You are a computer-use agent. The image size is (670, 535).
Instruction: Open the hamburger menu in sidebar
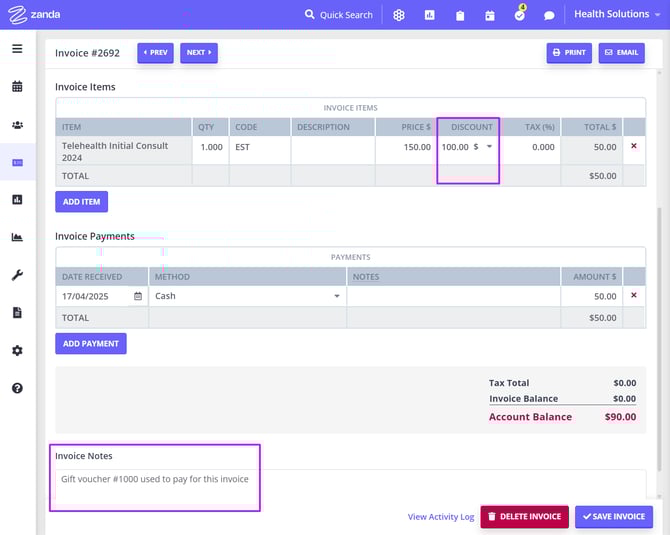click(x=17, y=49)
